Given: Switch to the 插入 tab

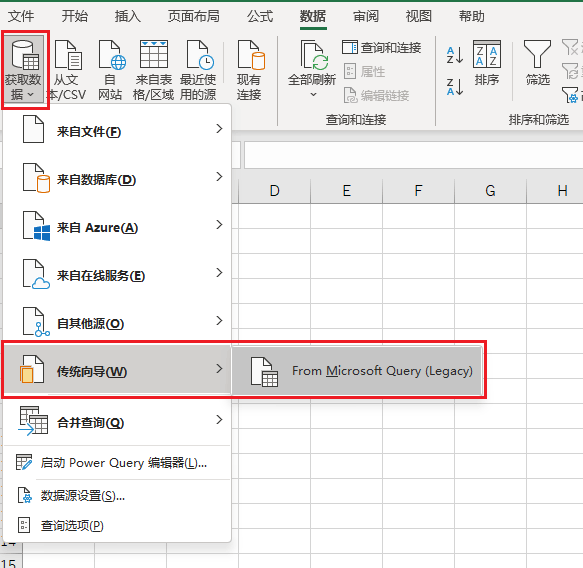Looking at the screenshot, I should point(128,16).
